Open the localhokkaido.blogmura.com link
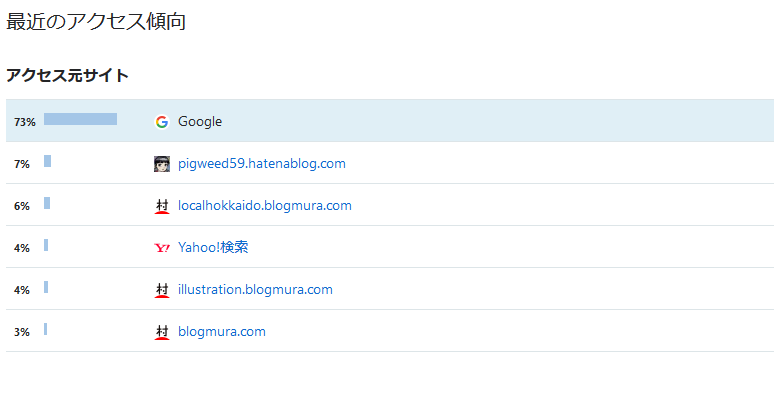 click(x=265, y=205)
